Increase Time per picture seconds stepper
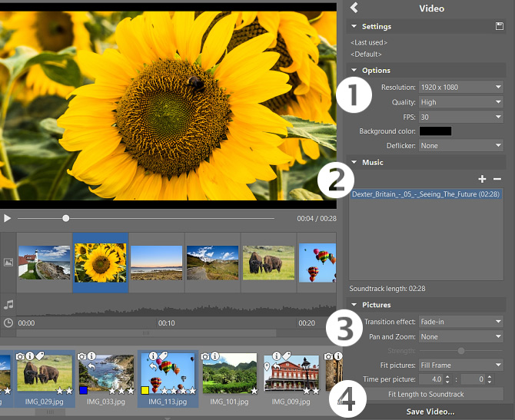Image resolution: width=515 pixels, height=420 pixels. pyautogui.click(x=447, y=377)
